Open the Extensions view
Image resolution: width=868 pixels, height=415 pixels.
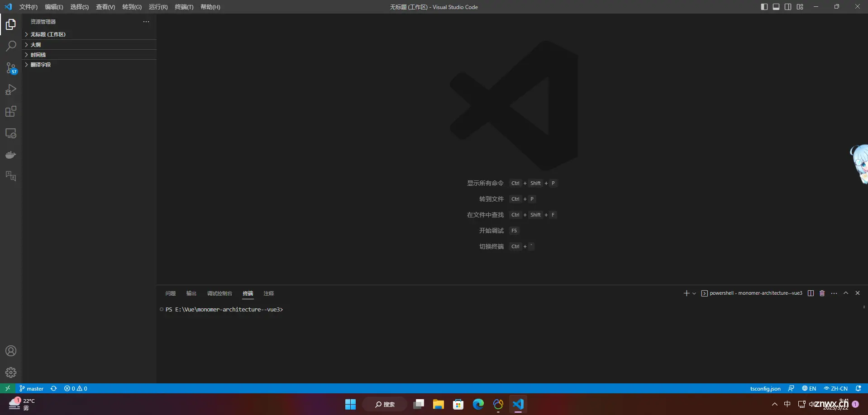(x=11, y=111)
